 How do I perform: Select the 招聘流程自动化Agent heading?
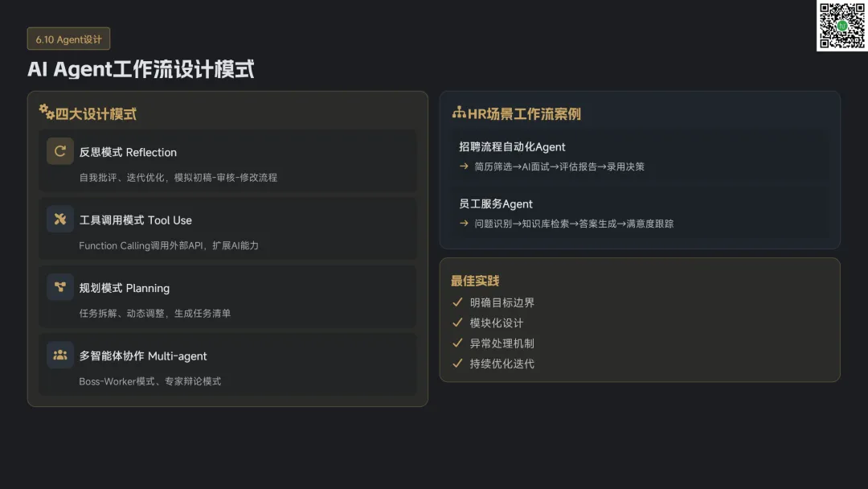point(512,146)
